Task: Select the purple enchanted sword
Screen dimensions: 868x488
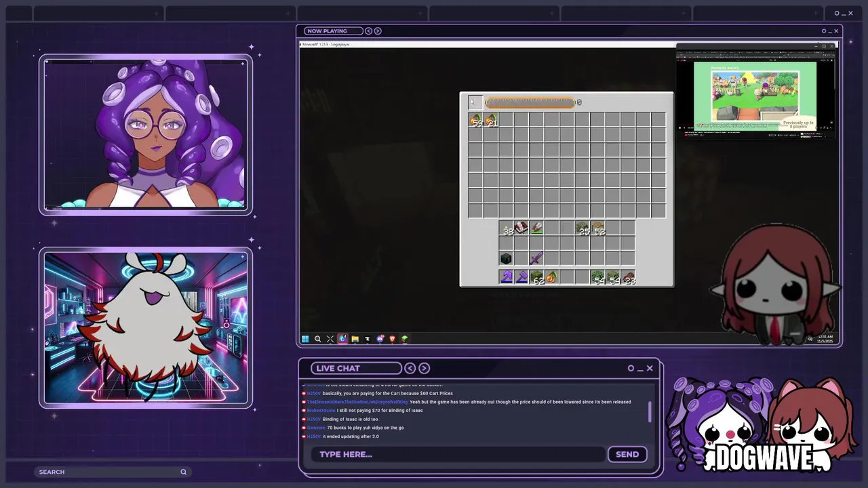Action: [x=536, y=259]
